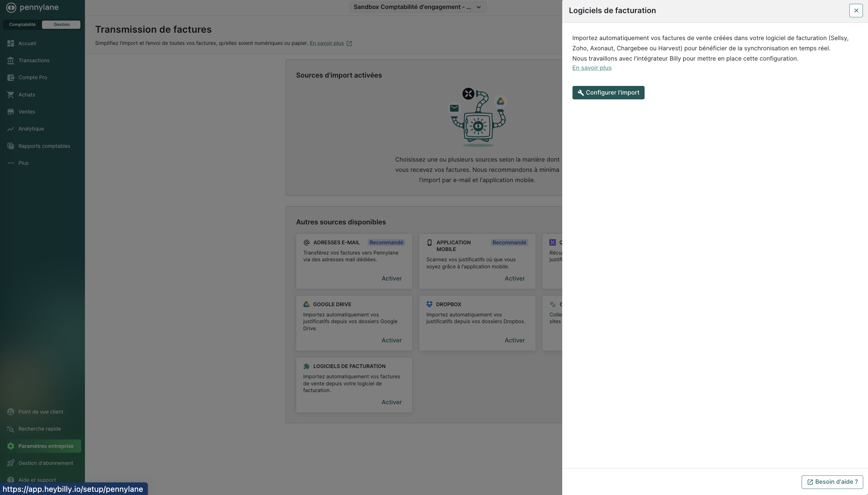The width and height of the screenshot is (868, 495).
Task: Click the Analytique chart icon
Action: click(x=11, y=129)
